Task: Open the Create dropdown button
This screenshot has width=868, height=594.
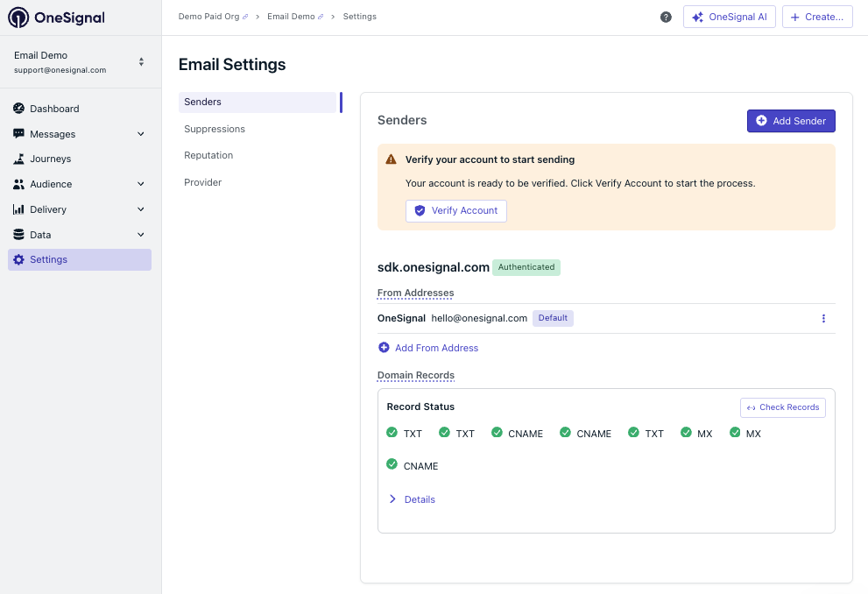Action: point(817,18)
